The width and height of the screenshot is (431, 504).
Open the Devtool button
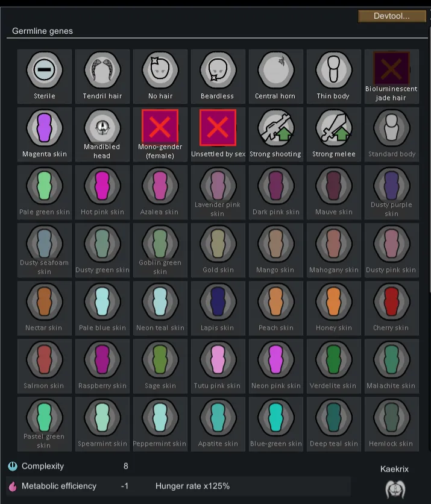click(x=392, y=16)
